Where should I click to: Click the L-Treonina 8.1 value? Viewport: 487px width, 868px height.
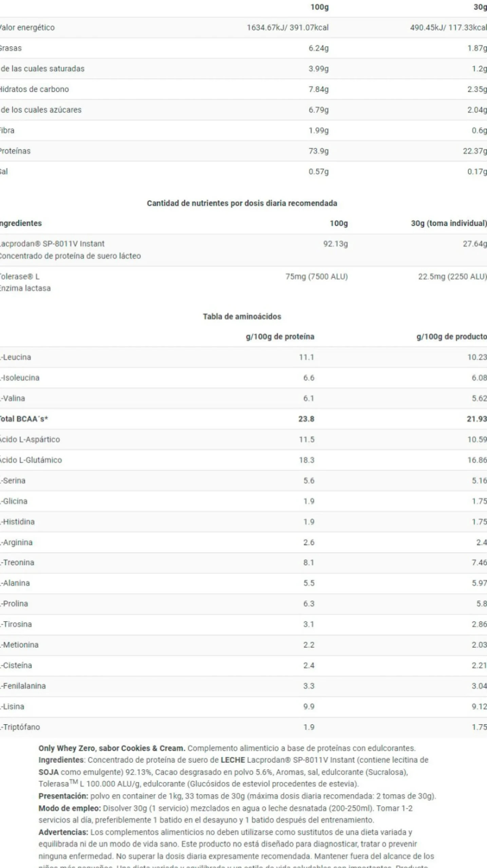[308, 563]
